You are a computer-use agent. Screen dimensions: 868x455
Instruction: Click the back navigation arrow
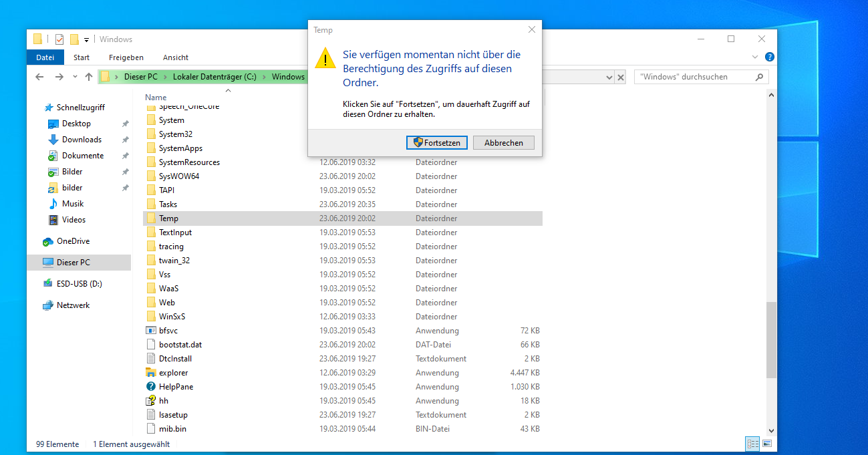pyautogui.click(x=39, y=77)
